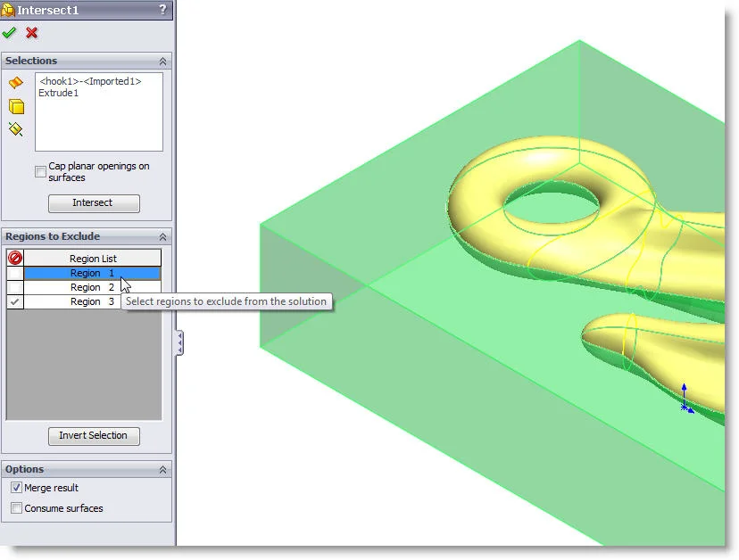Select Extrude1 in the selections box
739x560 pixels.
(58, 93)
